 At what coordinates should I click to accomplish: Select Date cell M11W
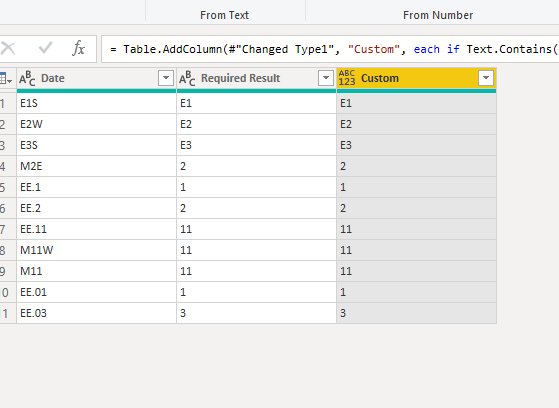click(96, 250)
